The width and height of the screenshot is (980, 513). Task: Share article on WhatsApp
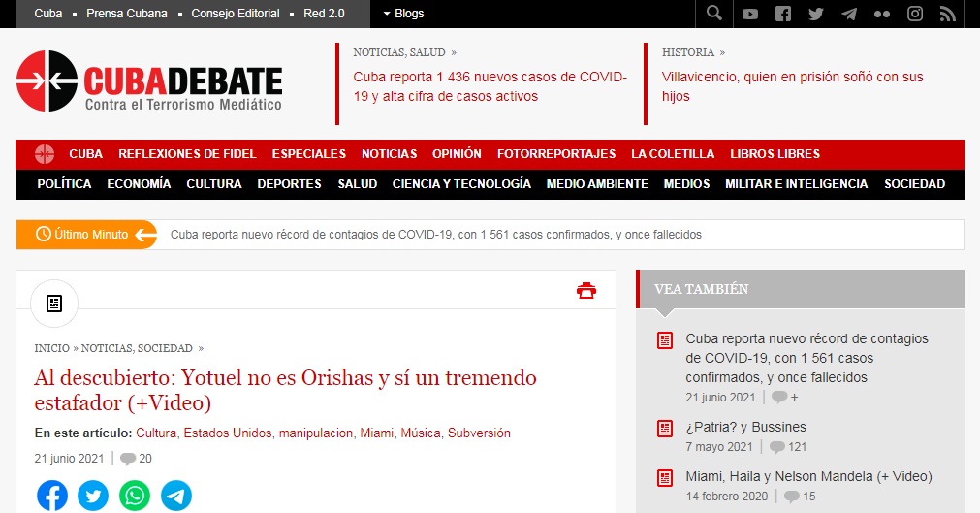[135, 496]
